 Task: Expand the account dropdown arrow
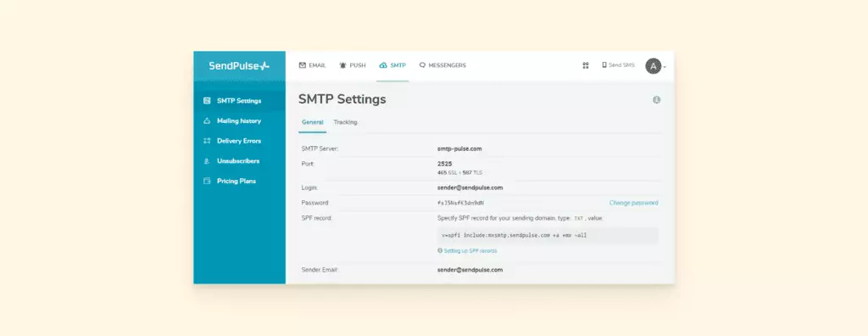665,67
